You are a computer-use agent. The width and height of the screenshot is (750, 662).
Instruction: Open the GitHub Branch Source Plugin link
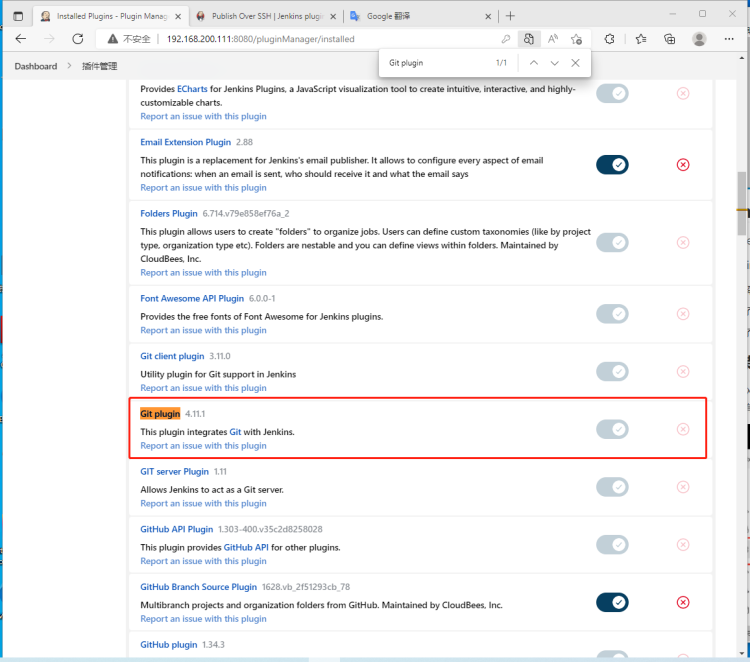point(199,587)
